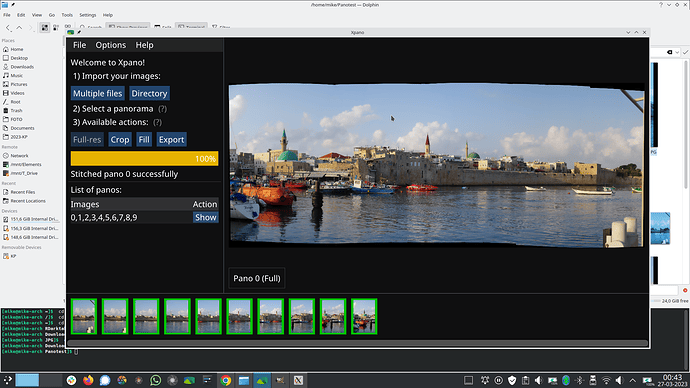The height and width of the screenshot is (388, 690).
Task: Click the Multiple files import button
Action: [98, 93]
